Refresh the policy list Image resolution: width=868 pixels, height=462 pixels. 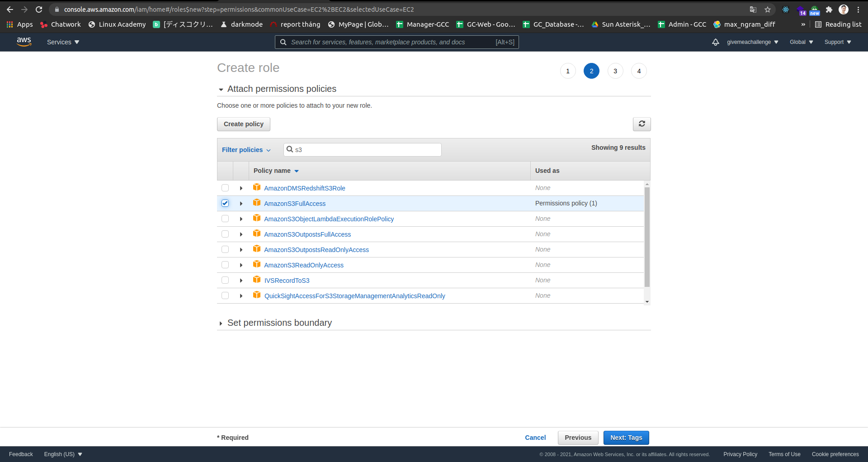click(x=642, y=124)
